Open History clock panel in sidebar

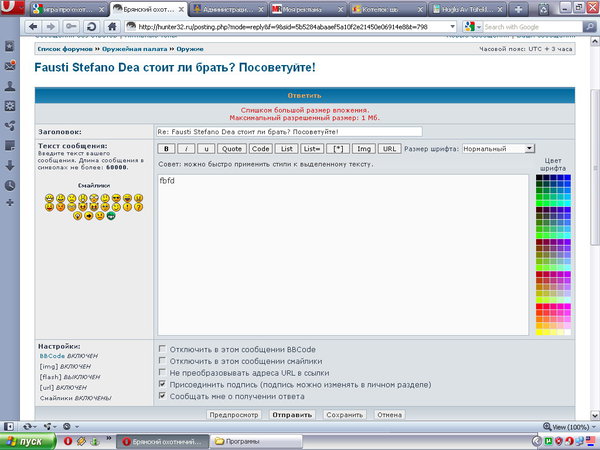click(10, 185)
